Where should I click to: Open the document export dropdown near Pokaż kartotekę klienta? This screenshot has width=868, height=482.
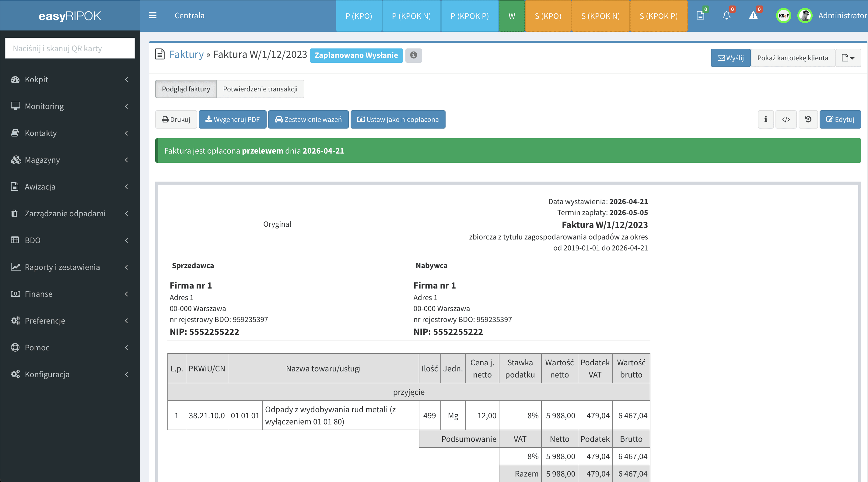pos(848,58)
